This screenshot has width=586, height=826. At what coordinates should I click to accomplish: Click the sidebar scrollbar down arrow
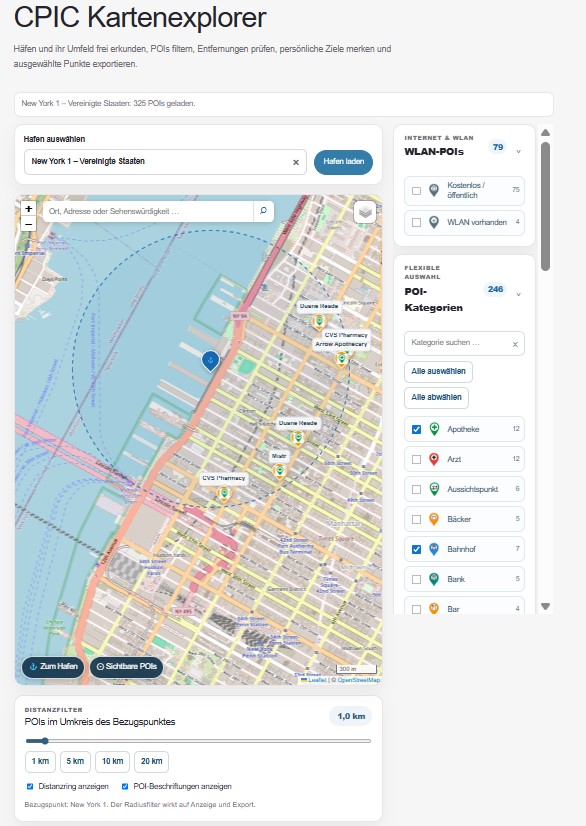[x=545, y=607]
